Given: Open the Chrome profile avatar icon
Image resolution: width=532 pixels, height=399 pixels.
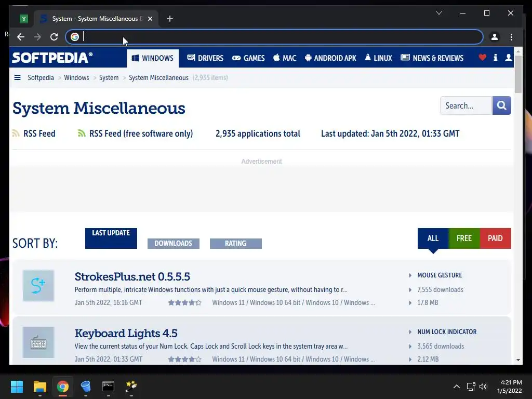Looking at the screenshot, I should pos(495,37).
